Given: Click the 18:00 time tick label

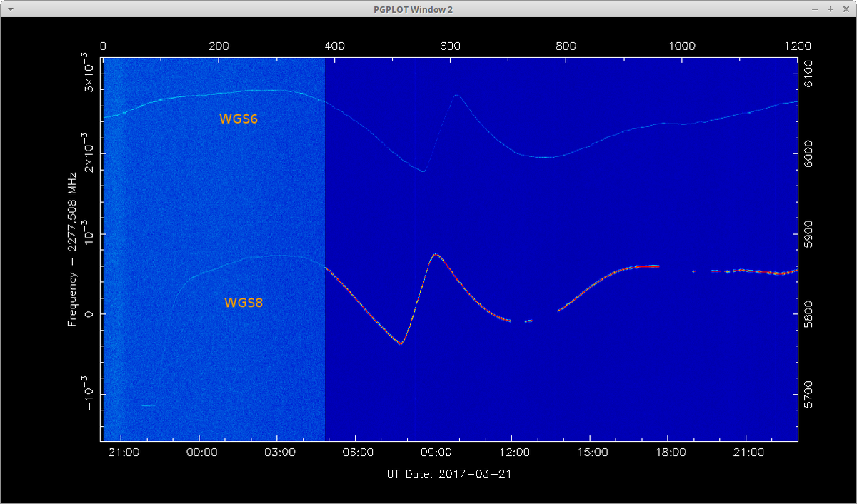Looking at the screenshot, I should point(671,453).
